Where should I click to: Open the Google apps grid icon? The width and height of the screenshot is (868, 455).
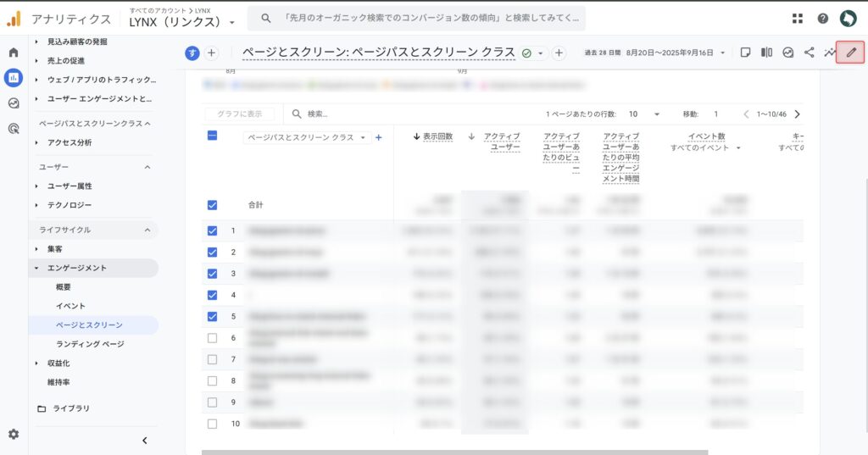click(797, 19)
